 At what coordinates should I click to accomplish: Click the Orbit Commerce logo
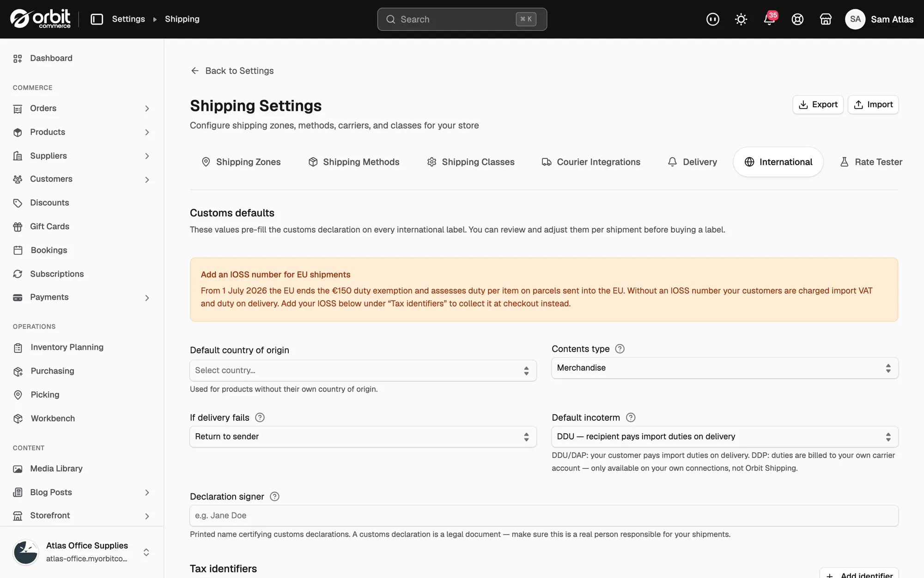tap(40, 19)
